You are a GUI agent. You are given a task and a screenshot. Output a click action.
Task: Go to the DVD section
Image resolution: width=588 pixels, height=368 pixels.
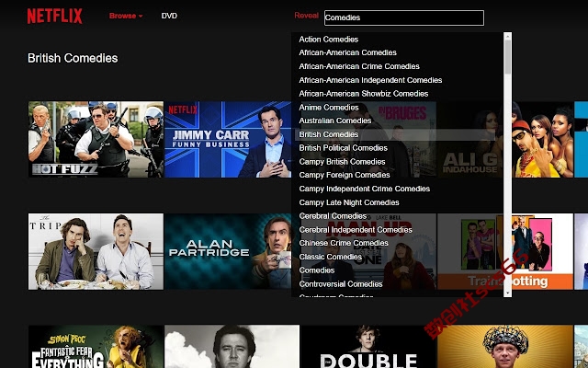pos(169,16)
